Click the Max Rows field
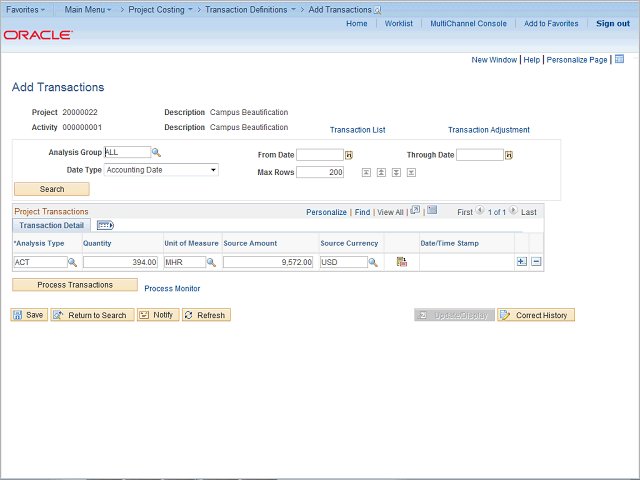This screenshot has height=480, width=640. coord(320,172)
